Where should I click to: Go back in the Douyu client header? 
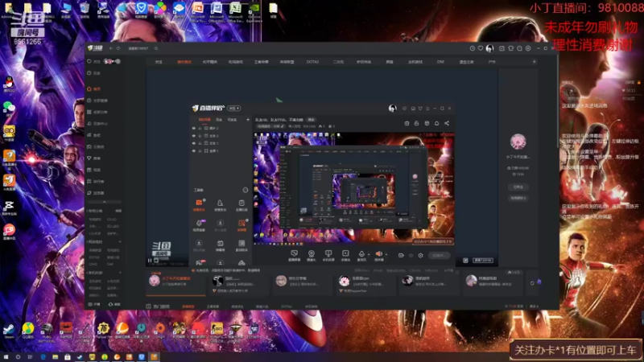[x=111, y=48]
